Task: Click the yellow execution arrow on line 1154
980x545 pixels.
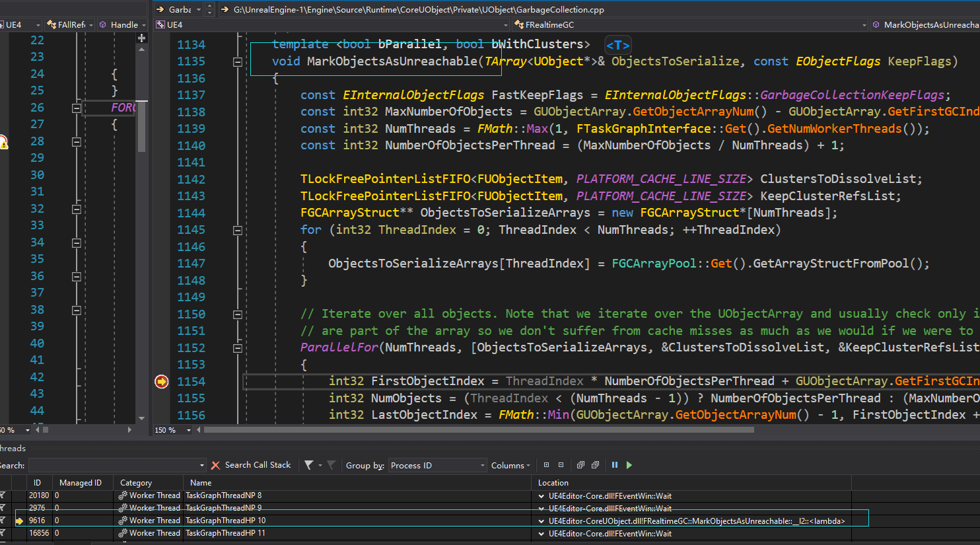Action: point(162,381)
